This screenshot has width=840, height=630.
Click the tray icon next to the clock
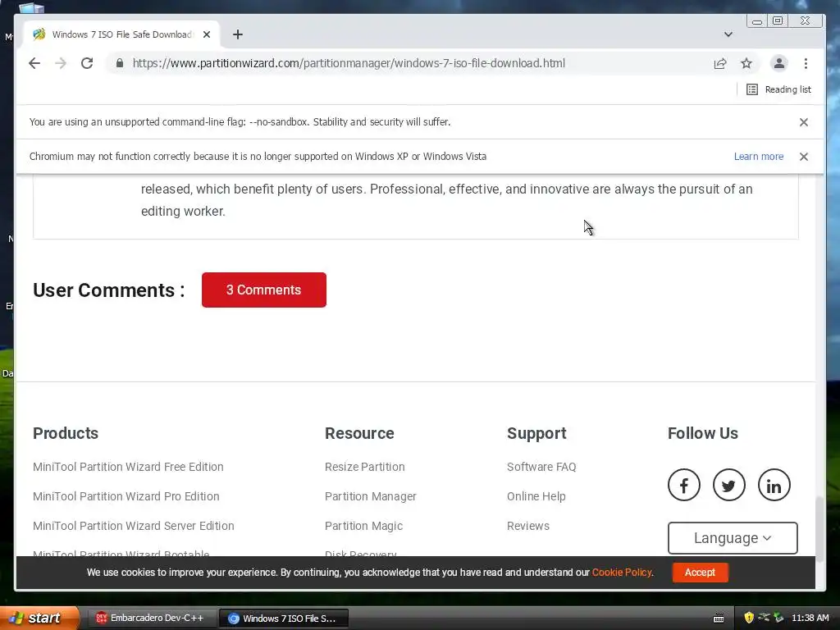[778, 618]
